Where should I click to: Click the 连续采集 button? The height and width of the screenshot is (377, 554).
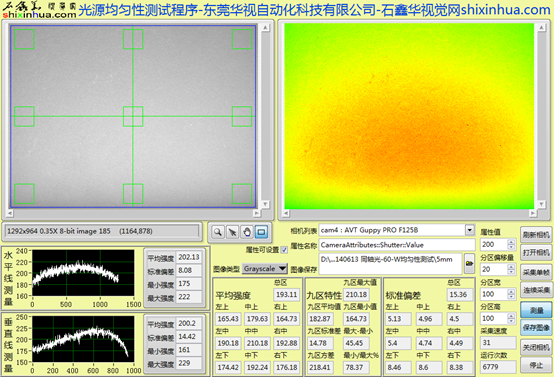[536, 290]
